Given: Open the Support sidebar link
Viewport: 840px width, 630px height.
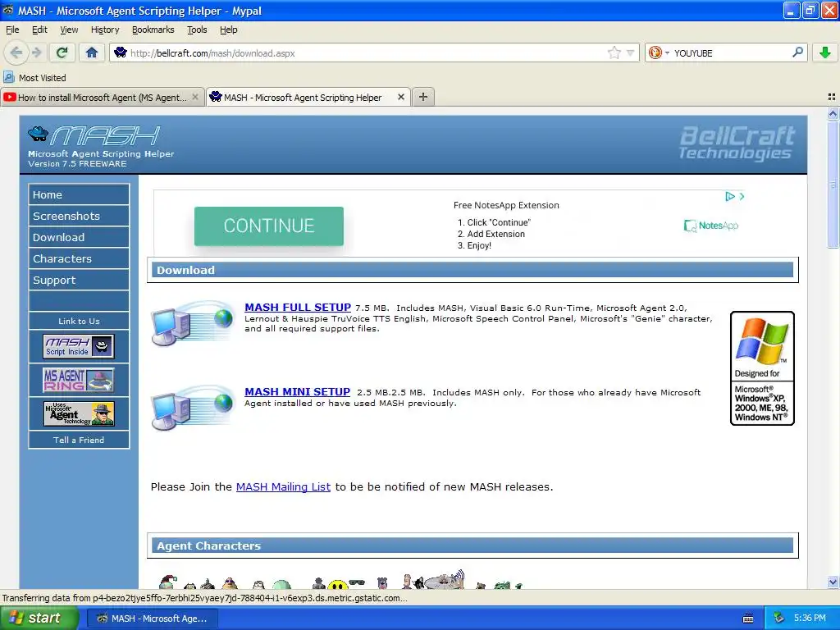Looking at the screenshot, I should click(79, 281).
